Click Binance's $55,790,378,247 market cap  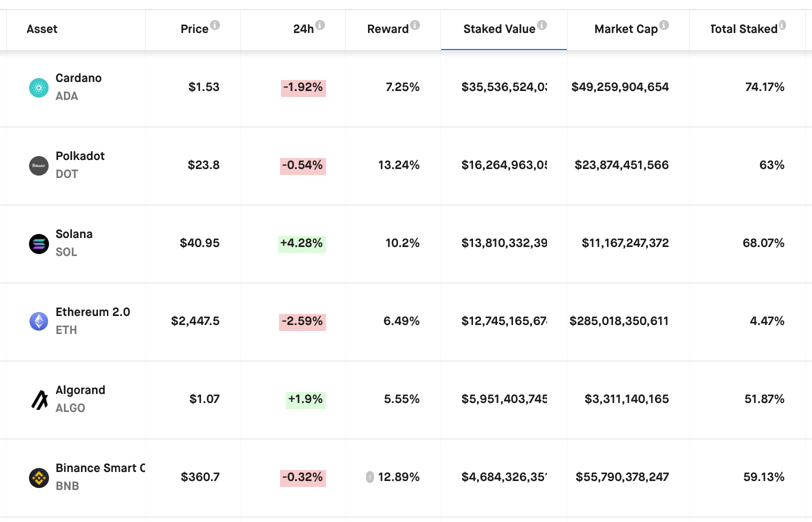coord(622,477)
